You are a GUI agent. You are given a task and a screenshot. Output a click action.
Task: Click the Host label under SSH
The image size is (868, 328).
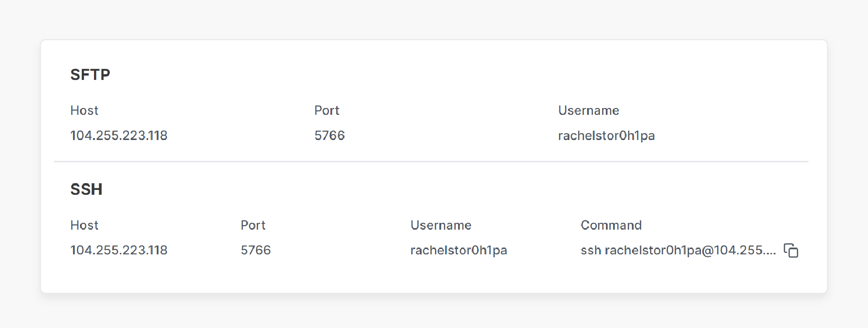[84, 225]
